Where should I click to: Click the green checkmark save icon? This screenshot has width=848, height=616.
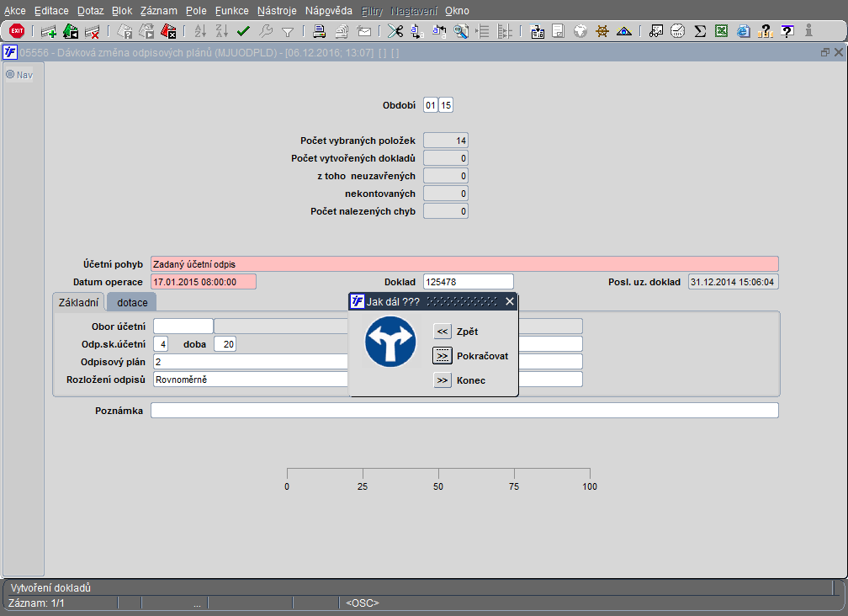(x=243, y=31)
